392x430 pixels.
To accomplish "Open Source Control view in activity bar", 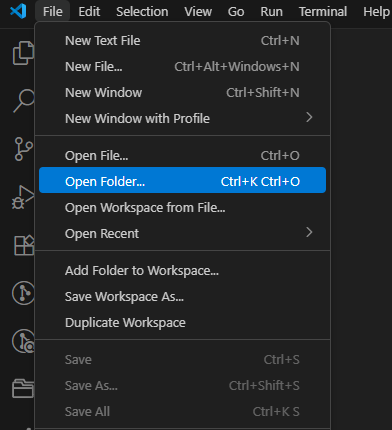I will 24,149.
